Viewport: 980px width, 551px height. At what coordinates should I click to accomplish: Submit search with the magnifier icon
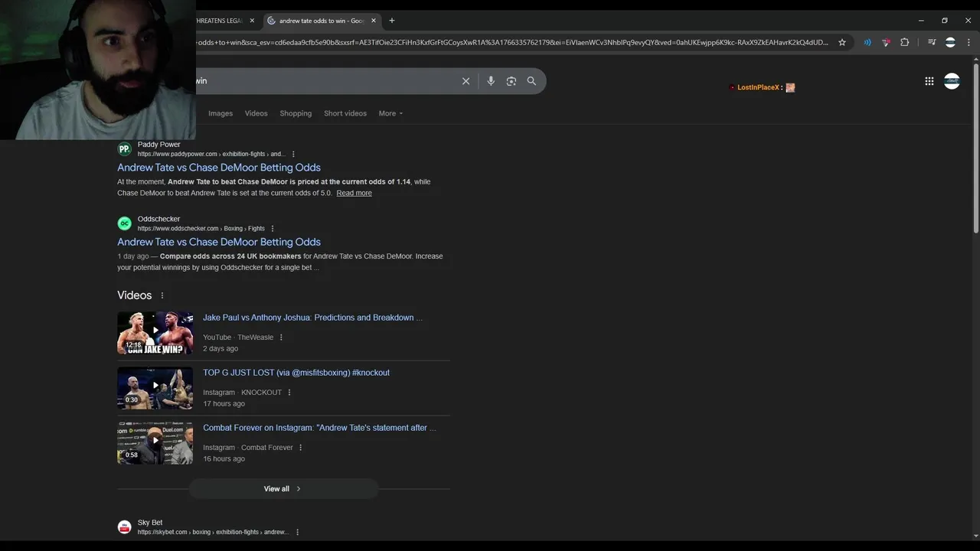coord(531,81)
